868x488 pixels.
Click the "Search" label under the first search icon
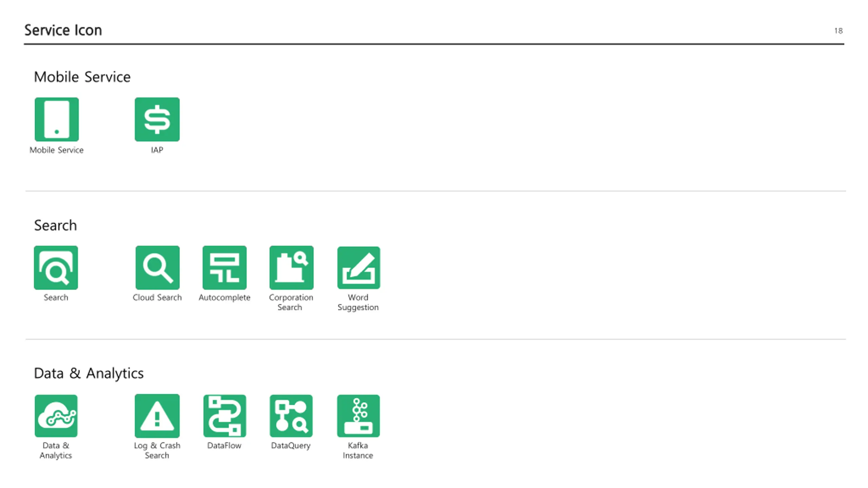[56, 298]
